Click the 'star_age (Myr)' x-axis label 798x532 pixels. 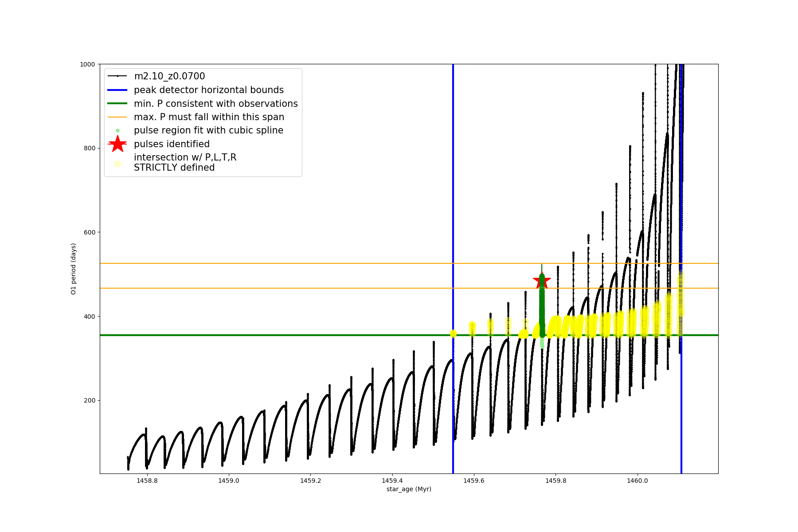pos(409,489)
